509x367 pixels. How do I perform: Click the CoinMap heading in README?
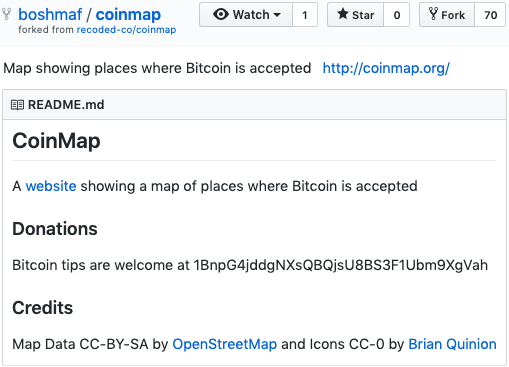[56, 141]
